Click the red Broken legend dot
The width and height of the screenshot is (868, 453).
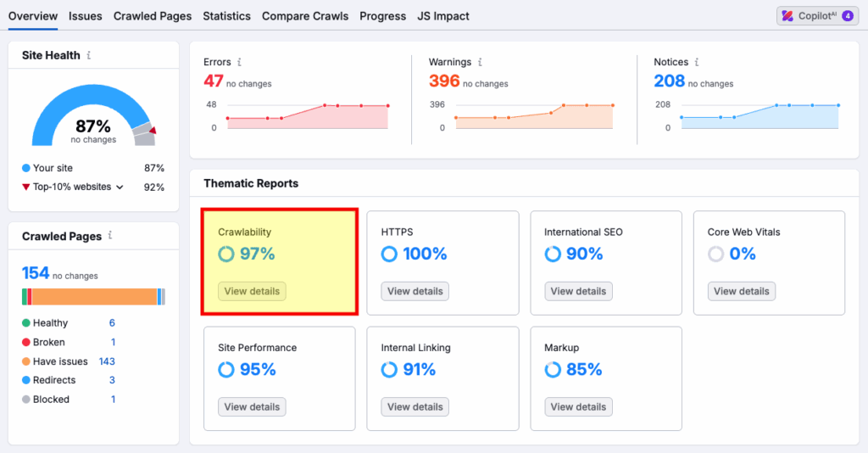click(x=26, y=342)
